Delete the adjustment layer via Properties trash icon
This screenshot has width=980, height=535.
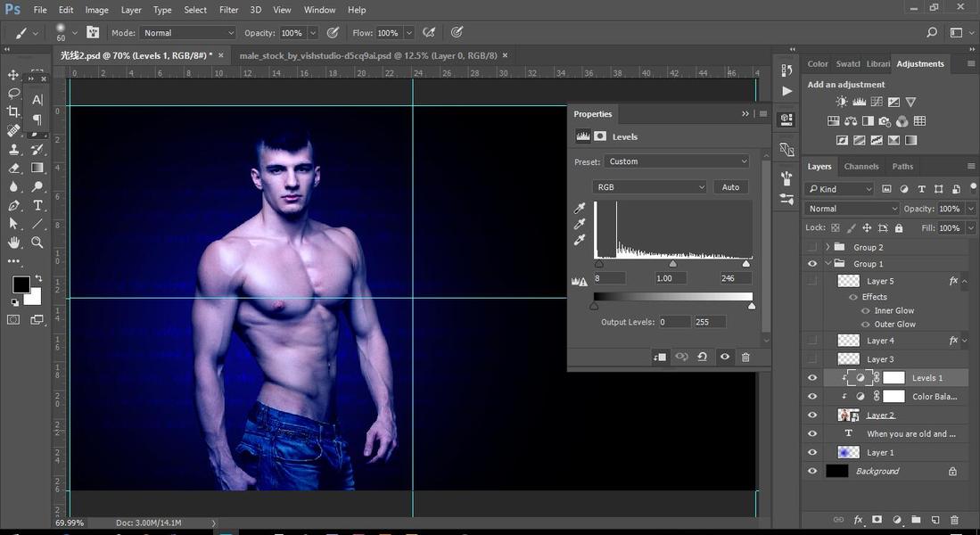tap(745, 357)
